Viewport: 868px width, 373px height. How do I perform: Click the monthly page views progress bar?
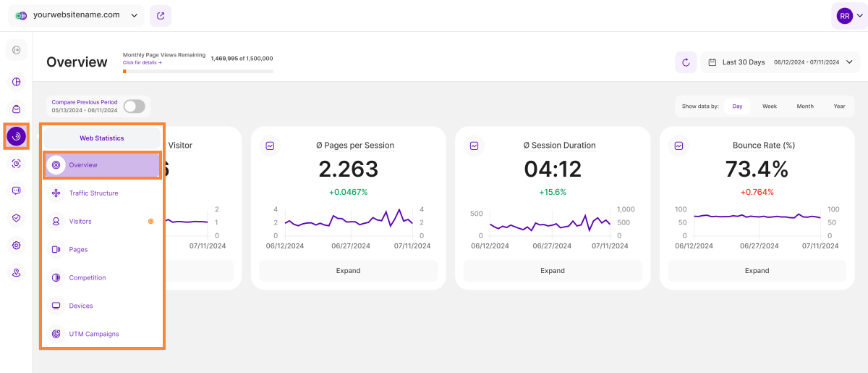coord(197,72)
